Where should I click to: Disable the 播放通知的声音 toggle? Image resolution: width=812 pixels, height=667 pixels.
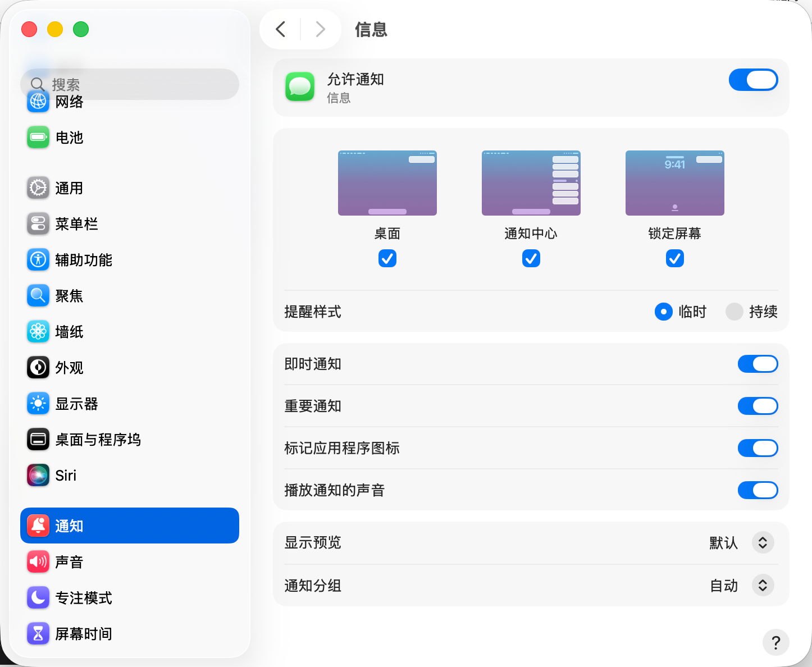click(758, 490)
